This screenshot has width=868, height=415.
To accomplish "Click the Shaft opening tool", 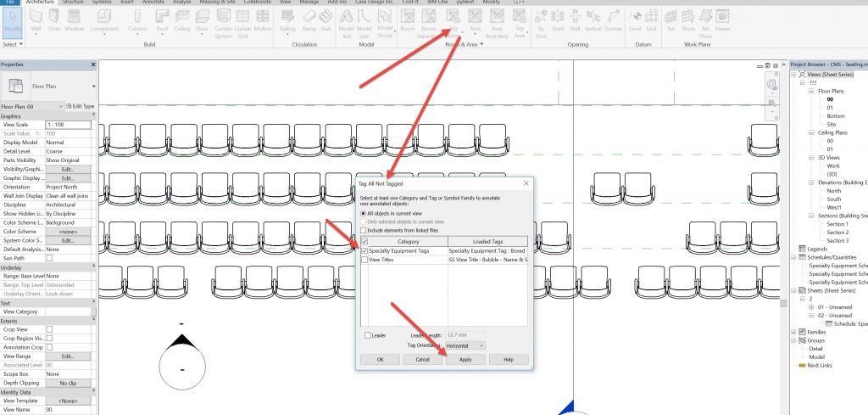I will [x=557, y=19].
